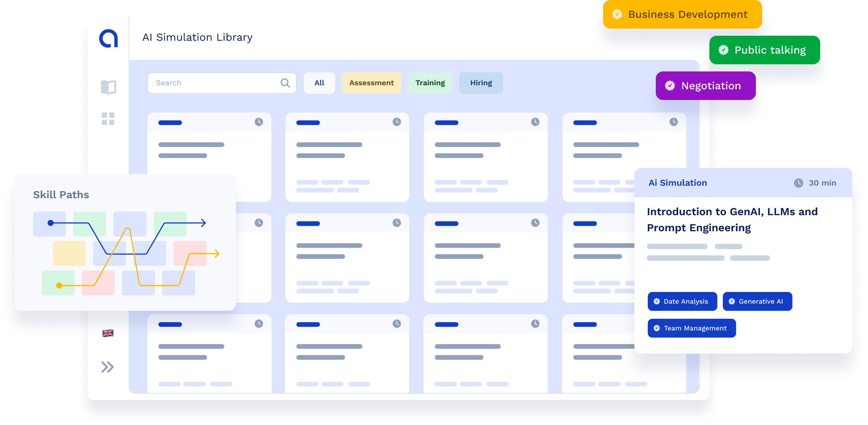Focus the Search input field

(214, 83)
